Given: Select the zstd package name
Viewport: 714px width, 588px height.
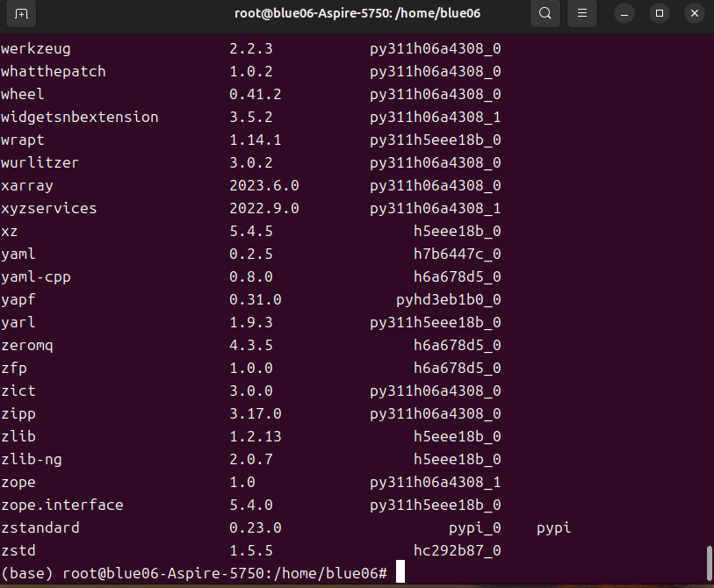Looking at the screenshot, I should pyautogui.click(x=18, y=550).
